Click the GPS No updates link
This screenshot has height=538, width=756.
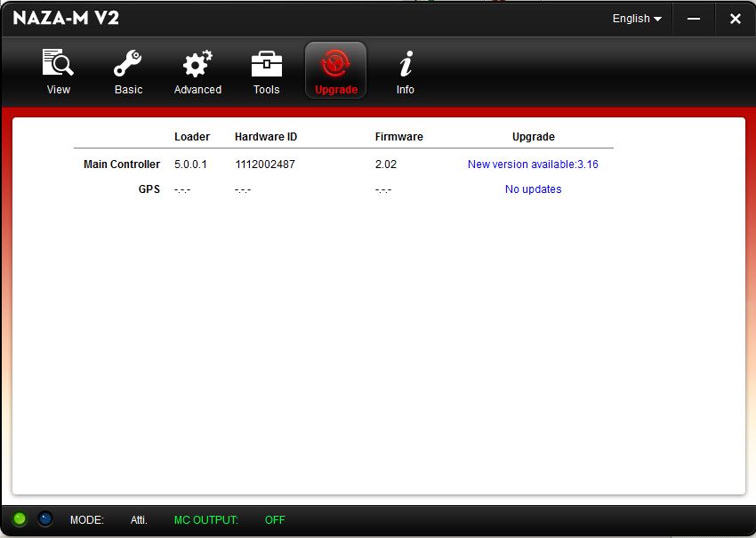coord(533,189)
